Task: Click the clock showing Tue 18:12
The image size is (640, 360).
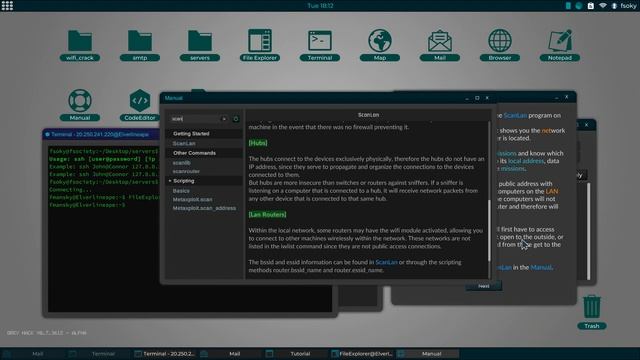Action: 320,6
